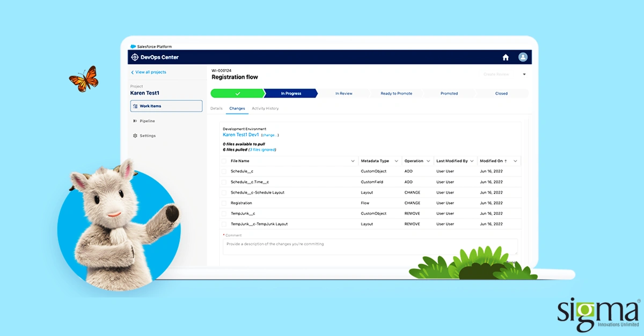This screenshot has height=336, width=644.
Task: Select the Changes tab
Action: coord(237,109)
